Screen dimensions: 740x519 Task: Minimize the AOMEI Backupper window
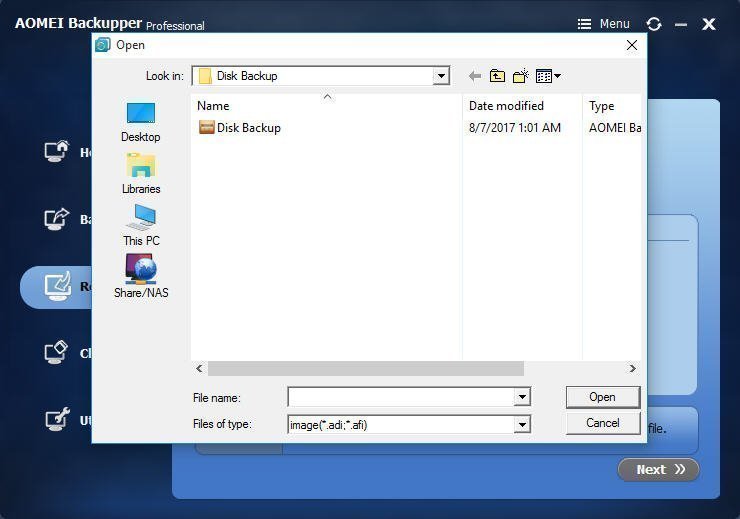click(x=681, y=24)
